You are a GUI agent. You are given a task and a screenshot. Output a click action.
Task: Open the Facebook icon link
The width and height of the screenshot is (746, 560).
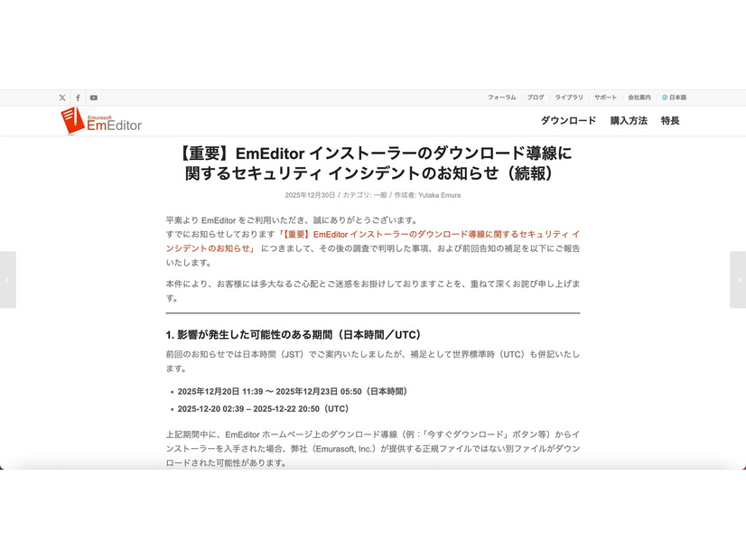click(78, 97)
